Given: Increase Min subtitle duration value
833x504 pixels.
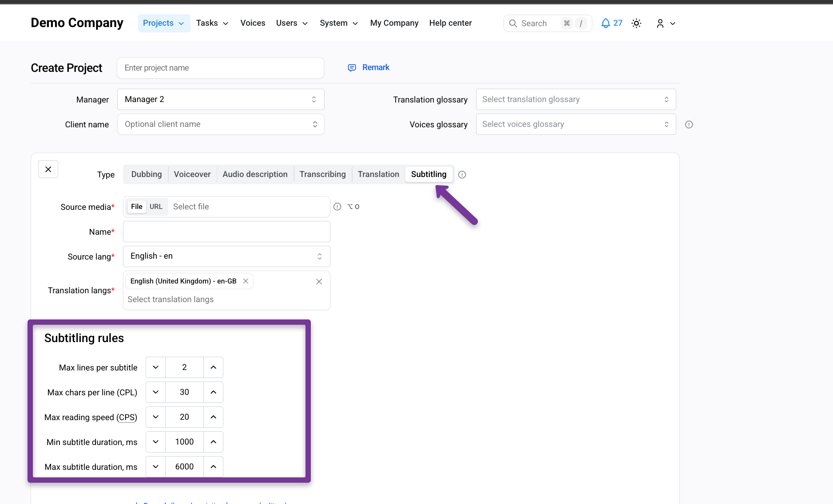Looking at the screenshot, I should [x=213, y=442].
